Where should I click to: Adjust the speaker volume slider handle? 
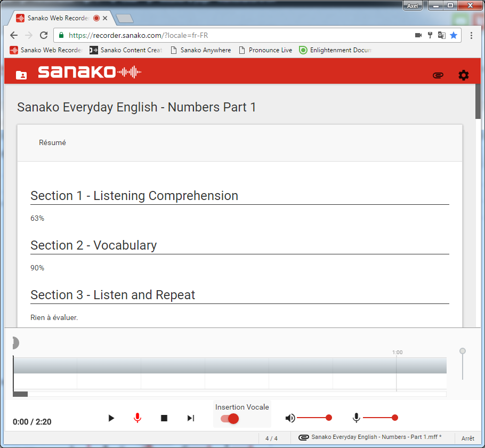(x=329, y=418)
